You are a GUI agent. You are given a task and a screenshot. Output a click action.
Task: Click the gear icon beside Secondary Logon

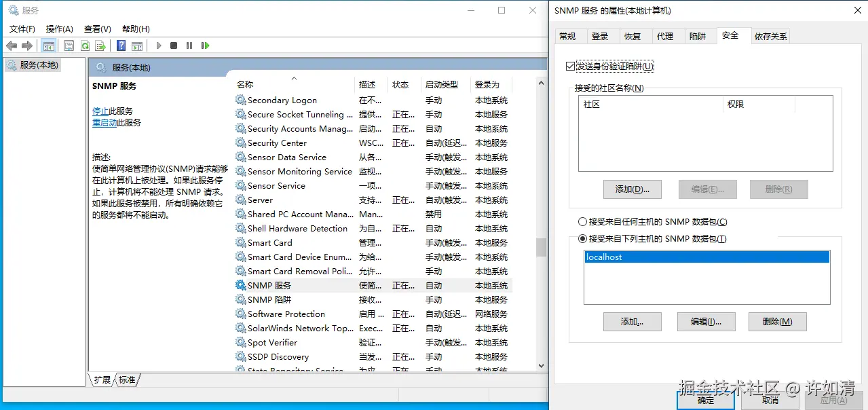[x=241, y=100]
